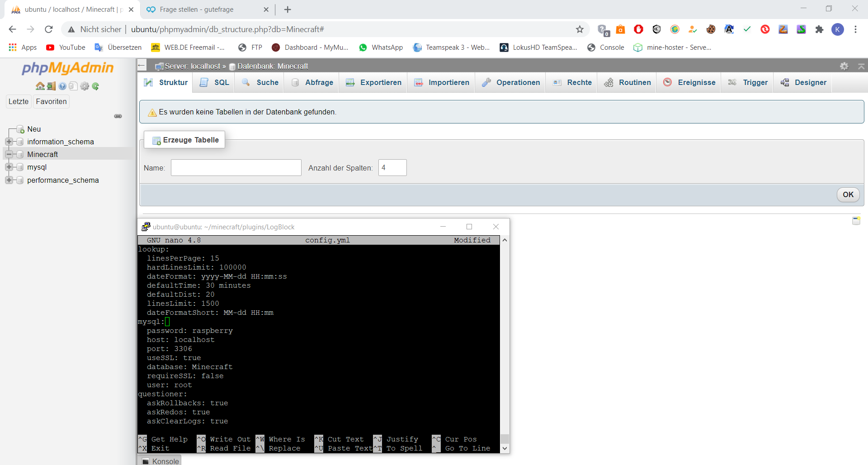Bookmark this page with the star icon
868x465 pixels.
(580, 29)
